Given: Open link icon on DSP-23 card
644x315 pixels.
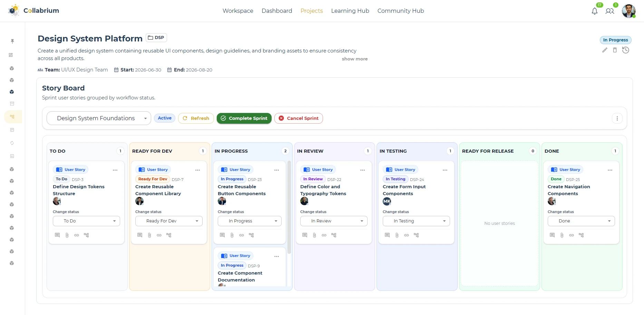Looking at the screenshot, I should [242, 235].
